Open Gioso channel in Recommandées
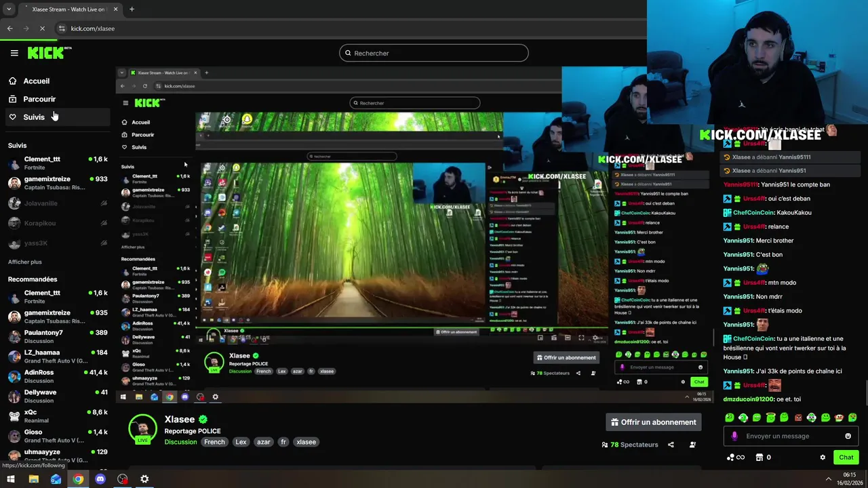 (x=58, y=436)
